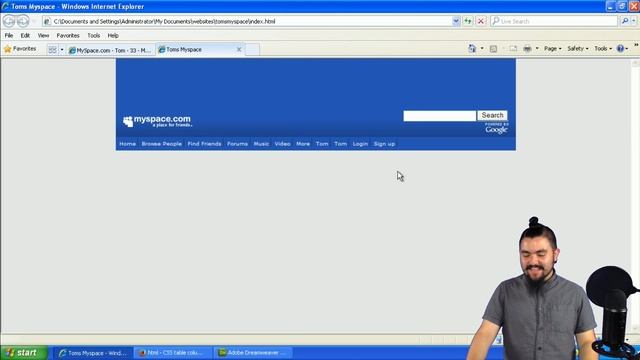Viewport: 640px width, 360px height.
Task: Expand the Home button dropdown arrow
Action: 482,49
